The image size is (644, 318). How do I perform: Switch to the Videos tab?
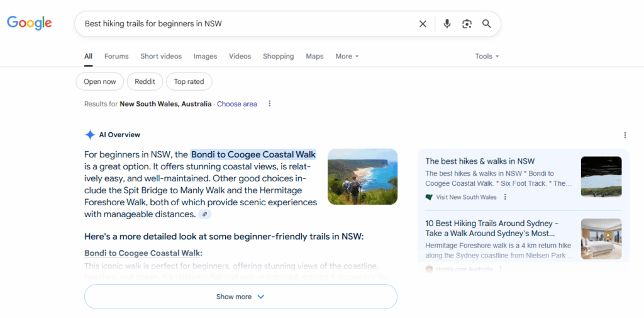[240, 57]
